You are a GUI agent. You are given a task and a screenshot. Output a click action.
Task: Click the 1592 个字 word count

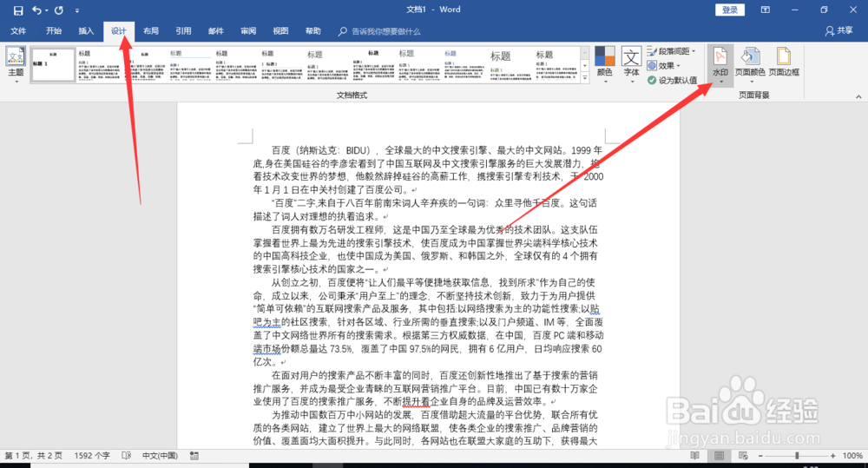[92, 456]
